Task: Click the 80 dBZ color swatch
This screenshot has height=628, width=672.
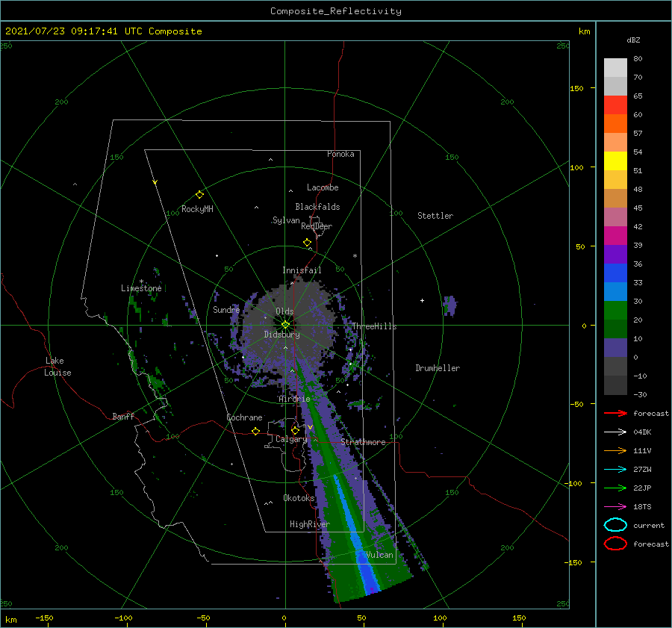Action: tap(615, 67)
